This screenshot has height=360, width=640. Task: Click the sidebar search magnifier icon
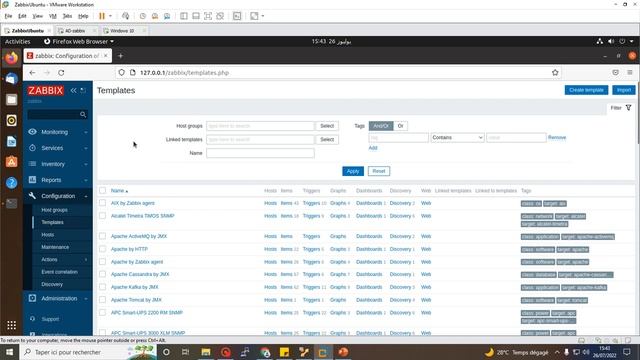(x=83, y=115)
